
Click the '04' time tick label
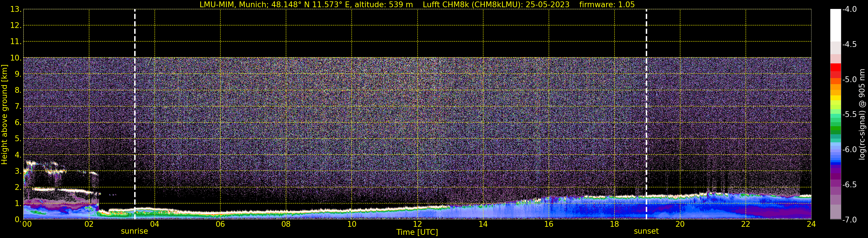[x=154, y=224]
